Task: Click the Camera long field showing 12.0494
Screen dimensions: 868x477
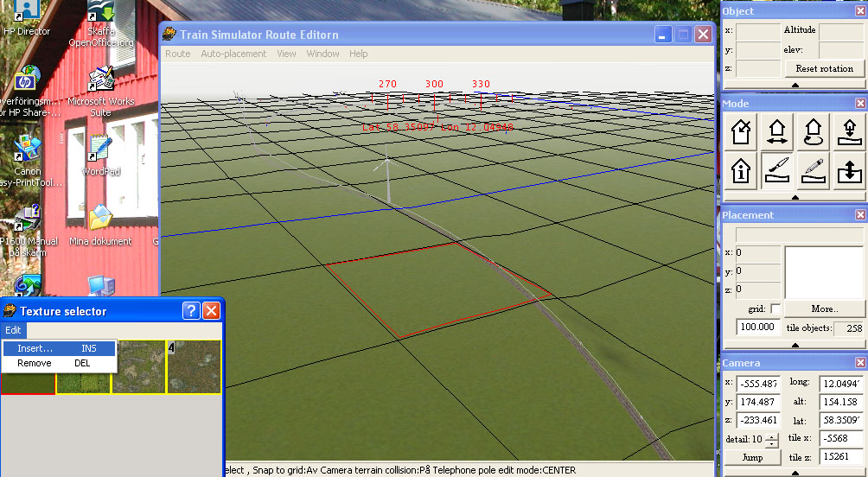Action: click(841, 384)
